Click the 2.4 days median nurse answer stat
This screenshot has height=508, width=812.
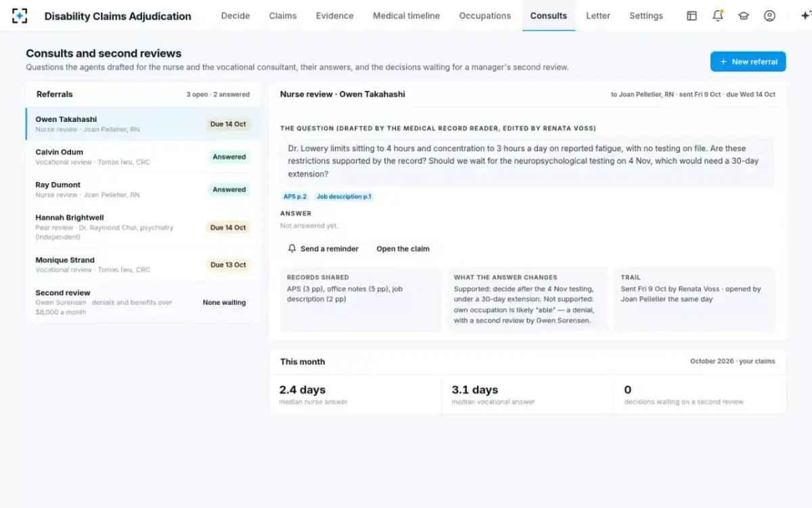[x=355, y=395]
